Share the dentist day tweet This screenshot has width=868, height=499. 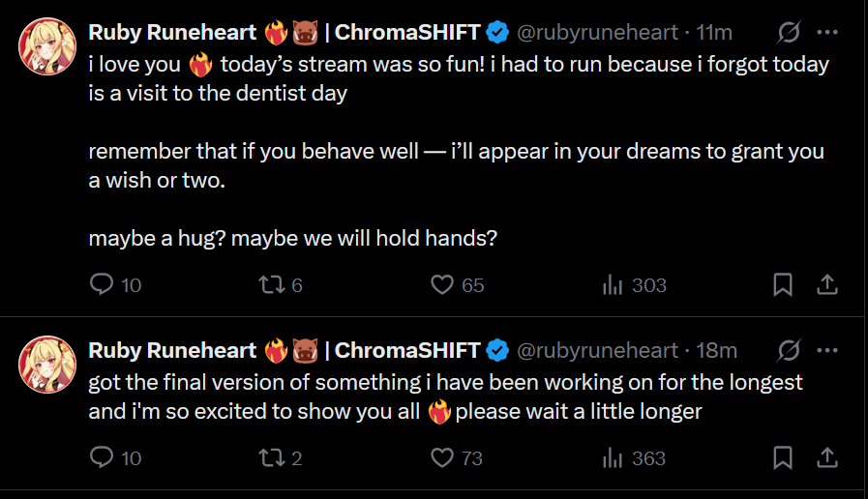click(x=827, y=285)
